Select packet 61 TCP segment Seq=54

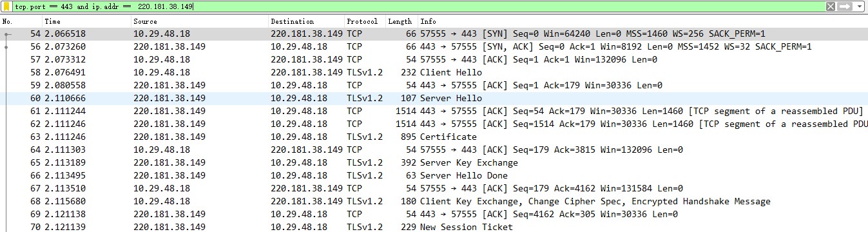[434, 111]
